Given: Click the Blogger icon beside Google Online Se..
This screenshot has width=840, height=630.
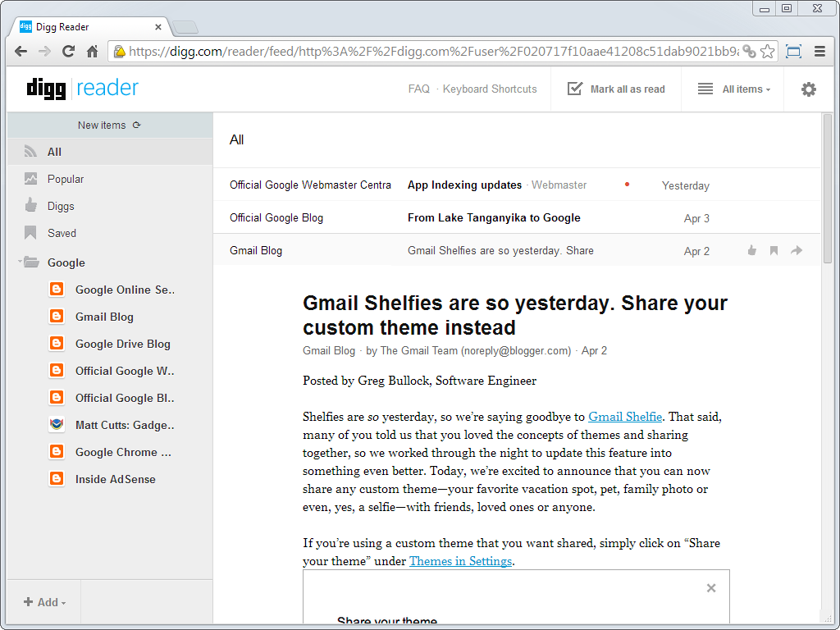Looking at the screenshot, I should [x=57, y=290].
